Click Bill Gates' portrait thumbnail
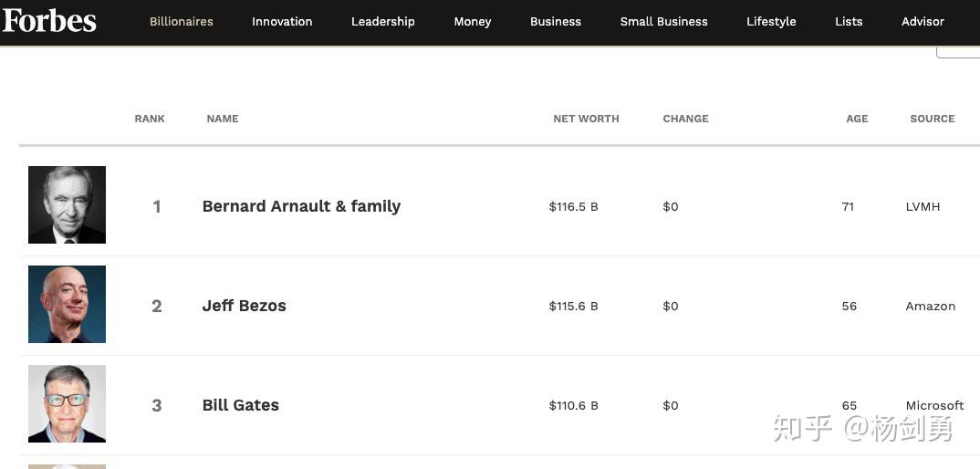This screenshot has width=980, height=469. click(67, 404)
